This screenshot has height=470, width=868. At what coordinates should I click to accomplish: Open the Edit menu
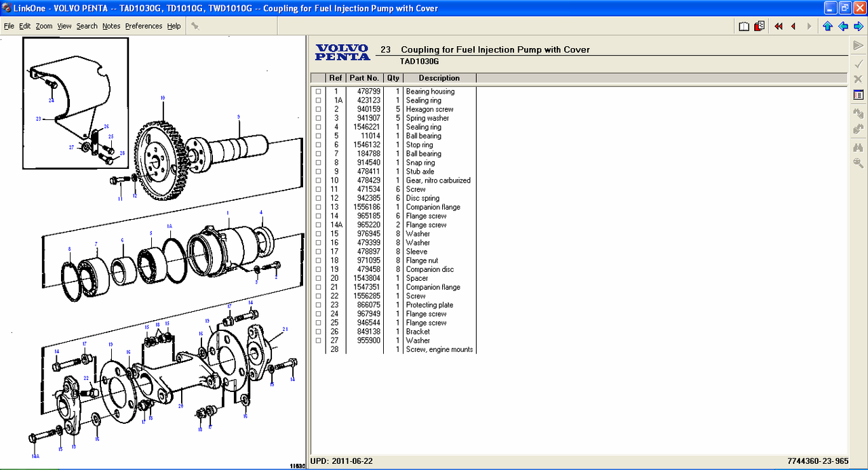coord(25,26)
